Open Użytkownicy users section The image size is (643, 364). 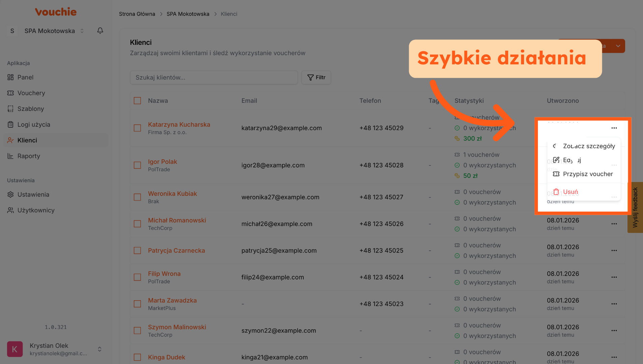click(x=36, y=210)
